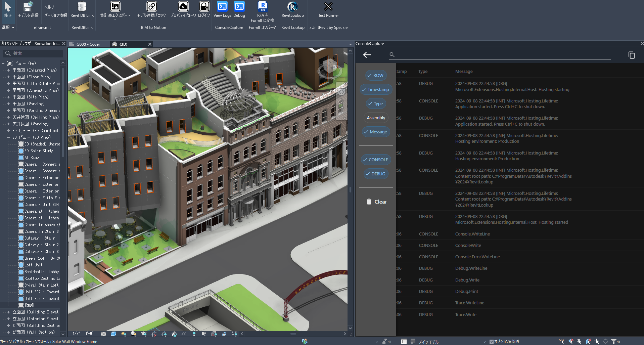Screen dimensions: 644x345
Task: Switch to the G000 - Cover tab
Action: click(88, 44)
